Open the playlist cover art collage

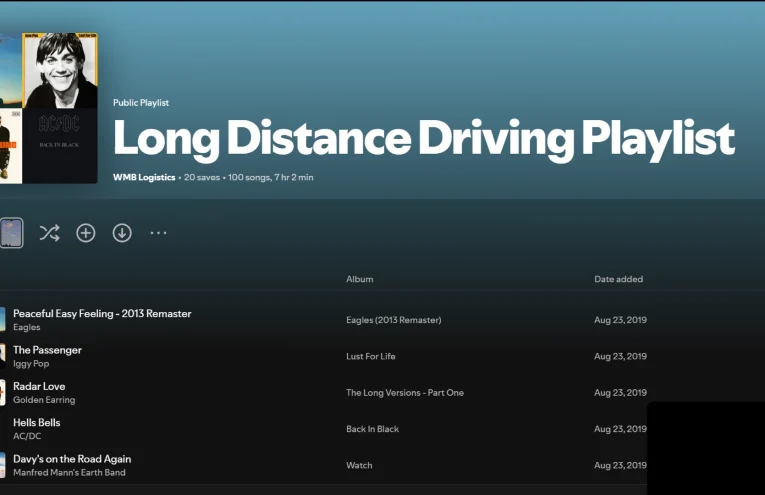(49, 108)
